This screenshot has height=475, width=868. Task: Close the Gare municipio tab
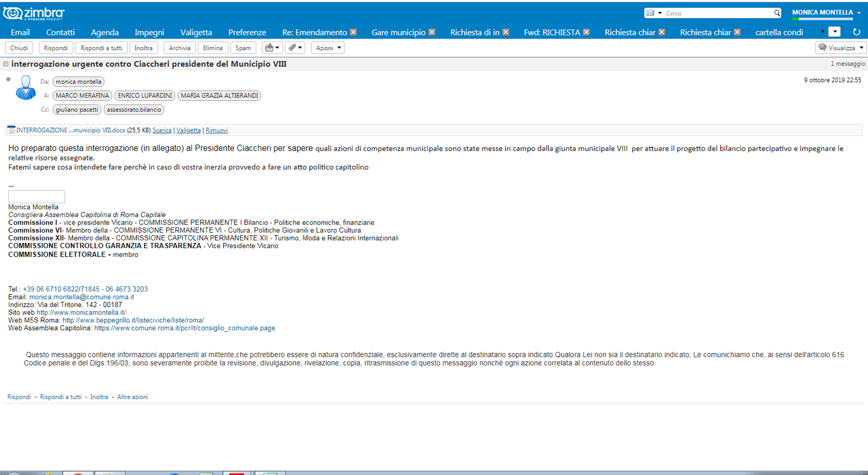[x=432, y=32]
